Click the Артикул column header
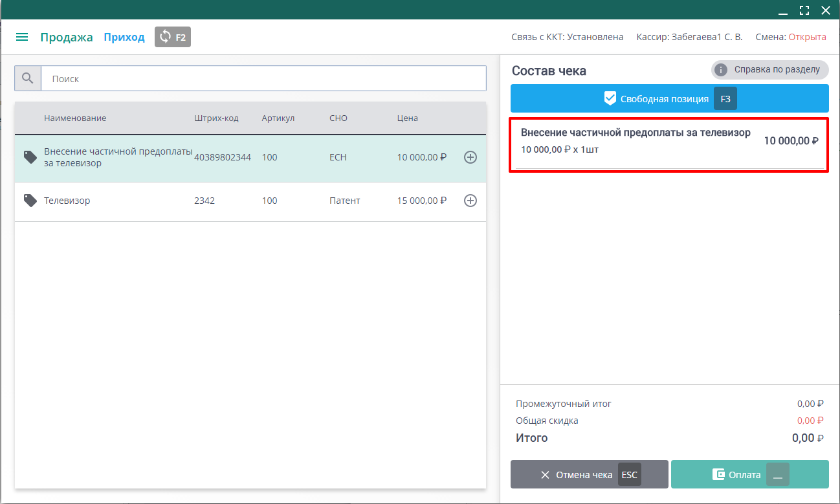 pos(278,118)
